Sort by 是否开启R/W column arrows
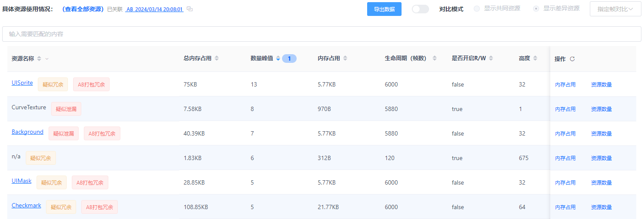 [x=491, y=59]
